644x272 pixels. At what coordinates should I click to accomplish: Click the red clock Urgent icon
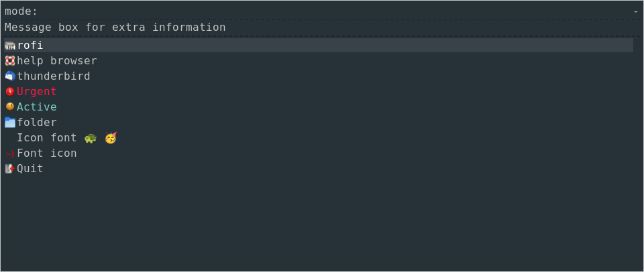pos(10,91)
